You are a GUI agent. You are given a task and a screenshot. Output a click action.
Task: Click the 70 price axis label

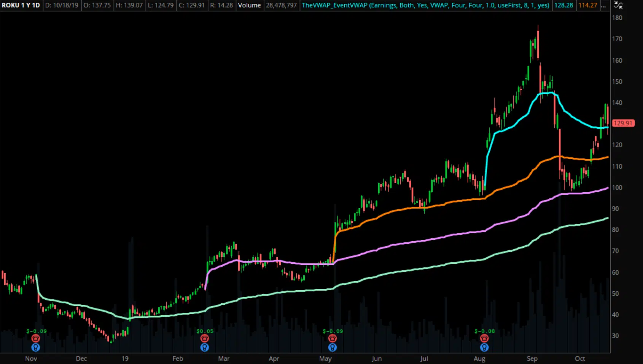[615, 251]
